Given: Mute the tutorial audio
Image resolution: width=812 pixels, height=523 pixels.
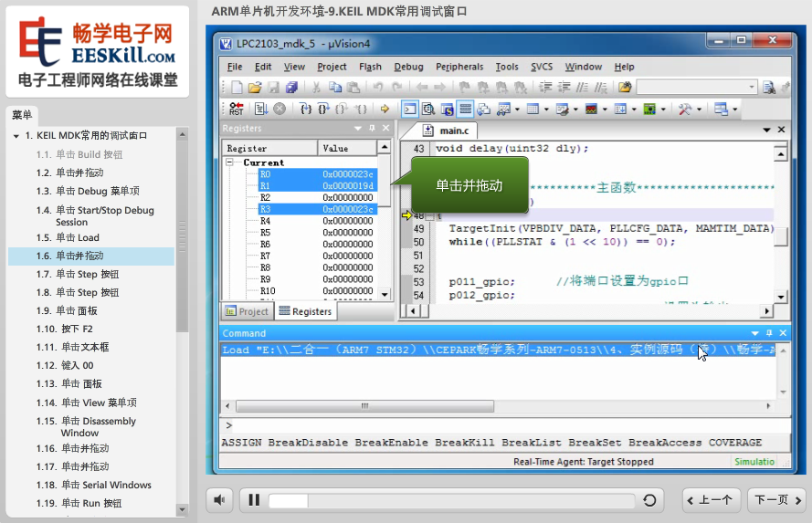Looking at the screenshot, I should coord(219,500).
